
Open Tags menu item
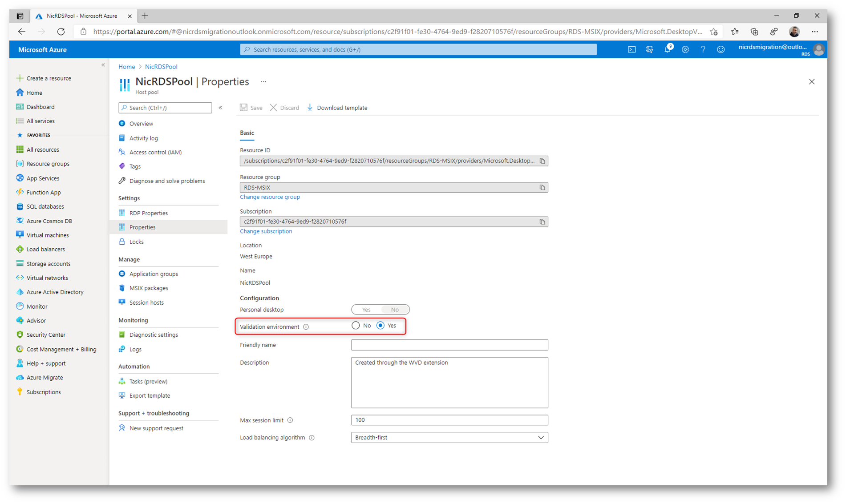[x=135, y=167]
